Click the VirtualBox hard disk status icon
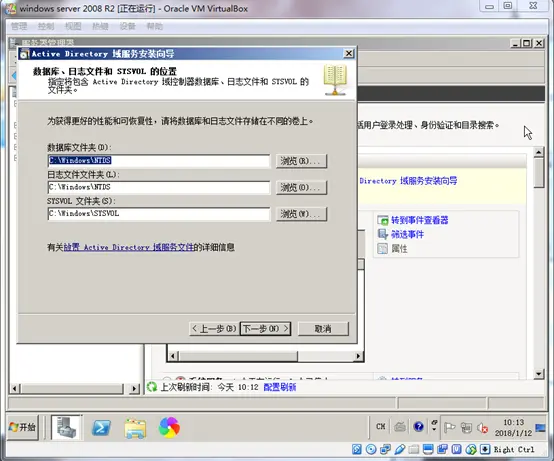 click(x=357, y=449)
